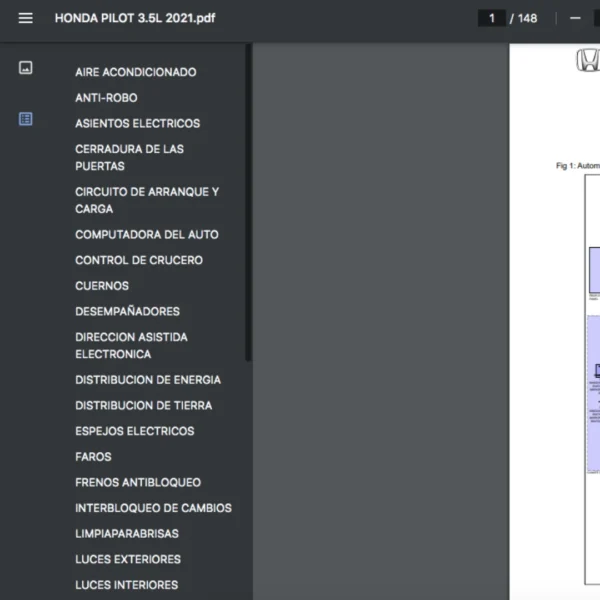Jump to DIRECCION ASISTIDA ELECTRONICA
This screenshot has width=600, height=600.
(x=131, y=345)
